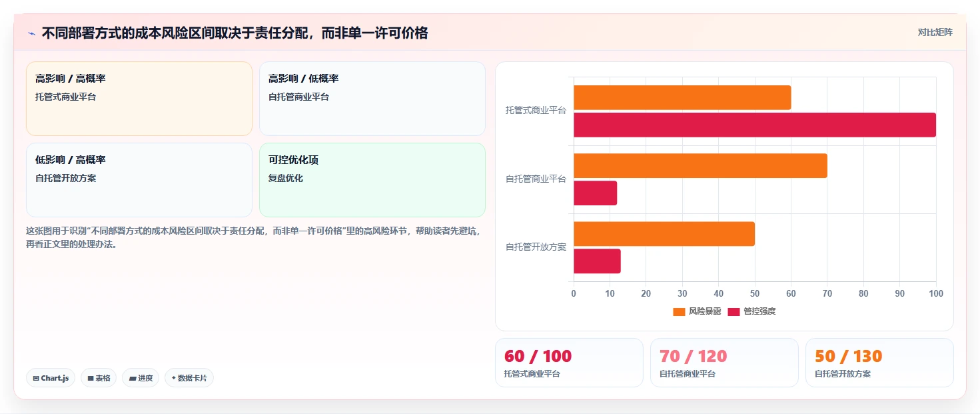The width and height of the screenshot is (980, 414).
Task: Click x-axis tick label 100
Action: tap(936, 293)
